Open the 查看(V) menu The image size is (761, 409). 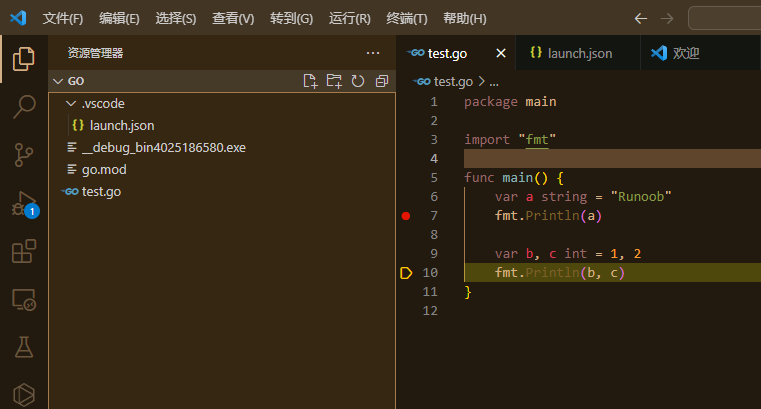233,18
